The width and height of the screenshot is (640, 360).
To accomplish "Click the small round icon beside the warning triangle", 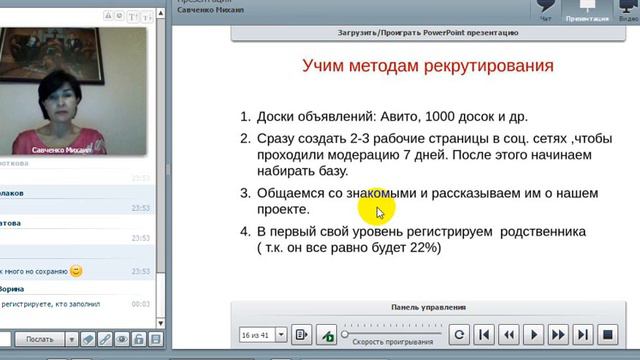I will click(119, 16).
